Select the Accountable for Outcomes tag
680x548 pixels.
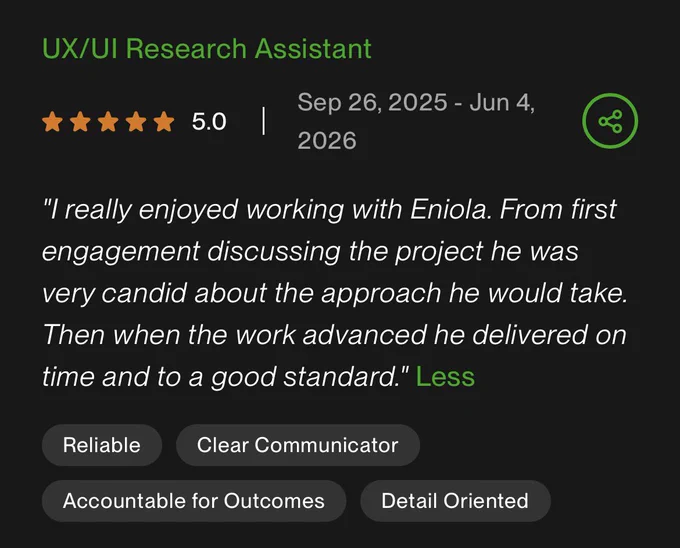[194, 501]
